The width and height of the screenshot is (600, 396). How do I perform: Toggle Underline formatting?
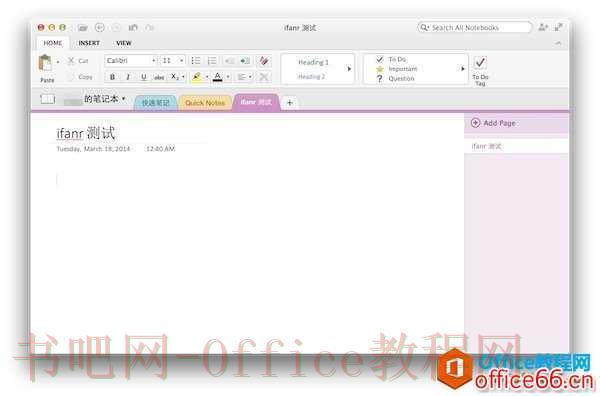[143, 77]
